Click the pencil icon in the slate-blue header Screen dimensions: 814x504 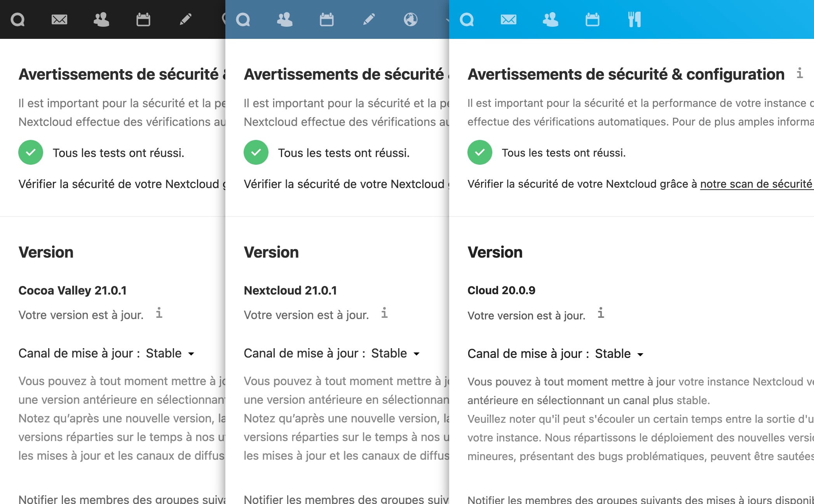pos(369,19)
